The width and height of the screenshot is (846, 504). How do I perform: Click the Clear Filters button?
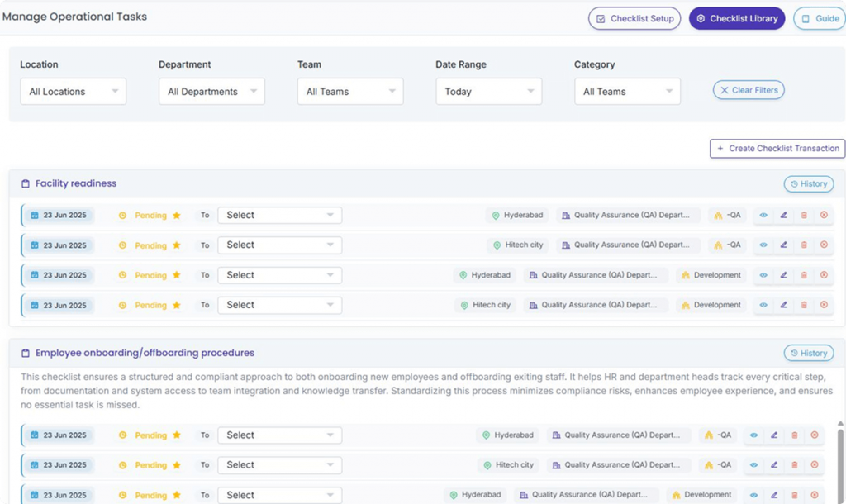[748, 90]
